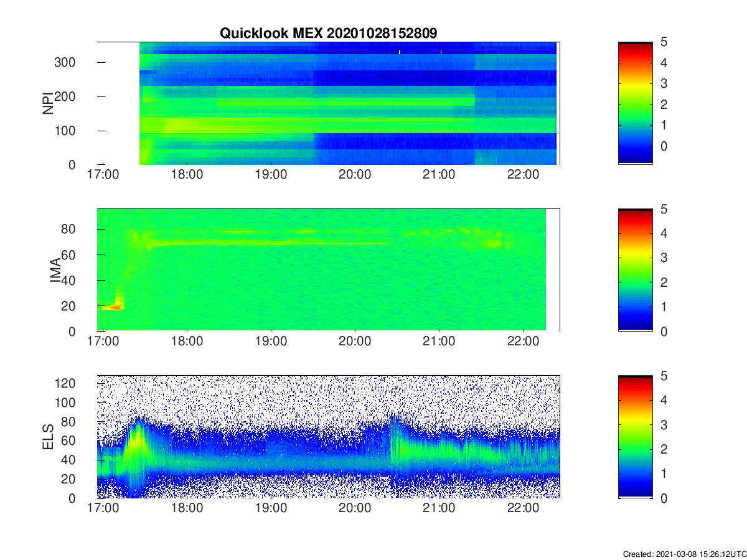
Task: Click the 100 tick label on NPI axis
Action: pos(67,131)
